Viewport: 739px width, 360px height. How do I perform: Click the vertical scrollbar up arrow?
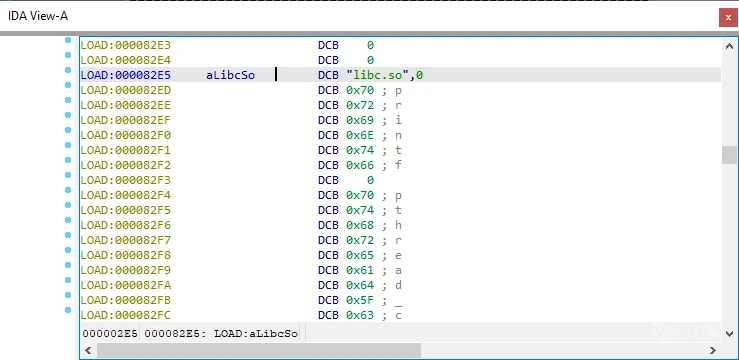pos(729,46)
